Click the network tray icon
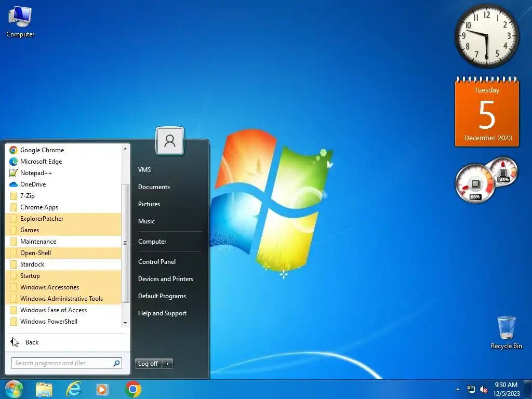Screen dimensions: 532x399 (x=471, y=390)
